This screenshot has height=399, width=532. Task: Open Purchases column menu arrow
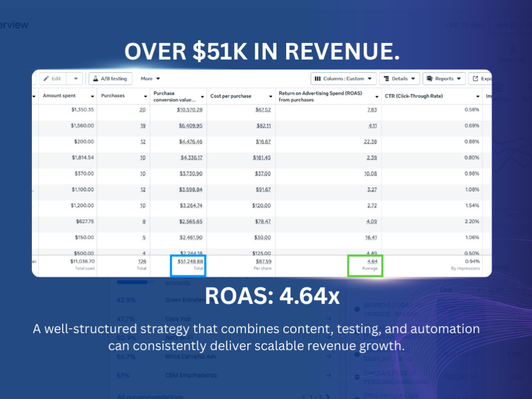[146, 96]
